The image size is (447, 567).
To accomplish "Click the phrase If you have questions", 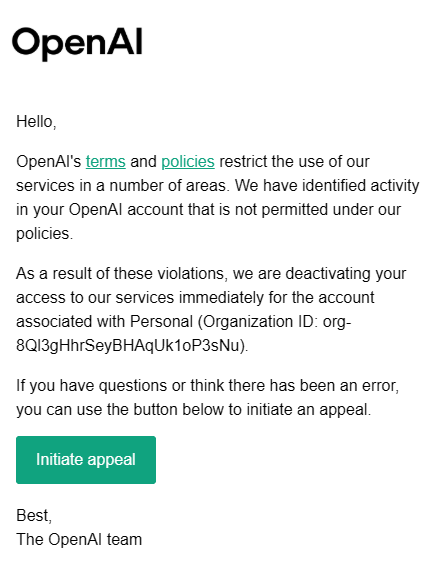I will pyautogui.click(x=92, y=385).
